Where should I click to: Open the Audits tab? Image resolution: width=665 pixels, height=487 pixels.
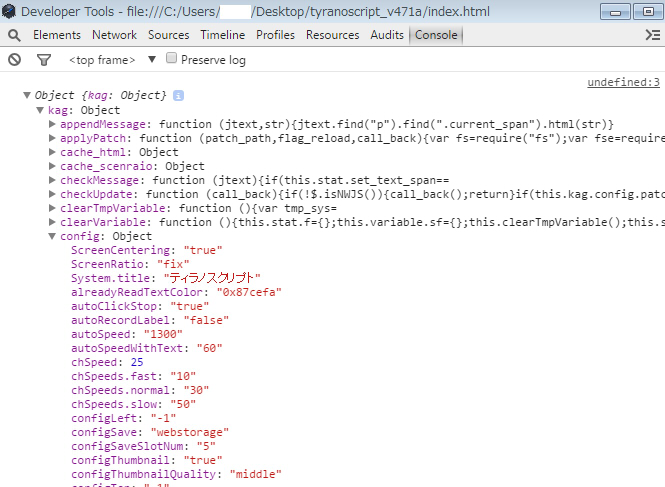pyautogui.click(x=387, y=35)
